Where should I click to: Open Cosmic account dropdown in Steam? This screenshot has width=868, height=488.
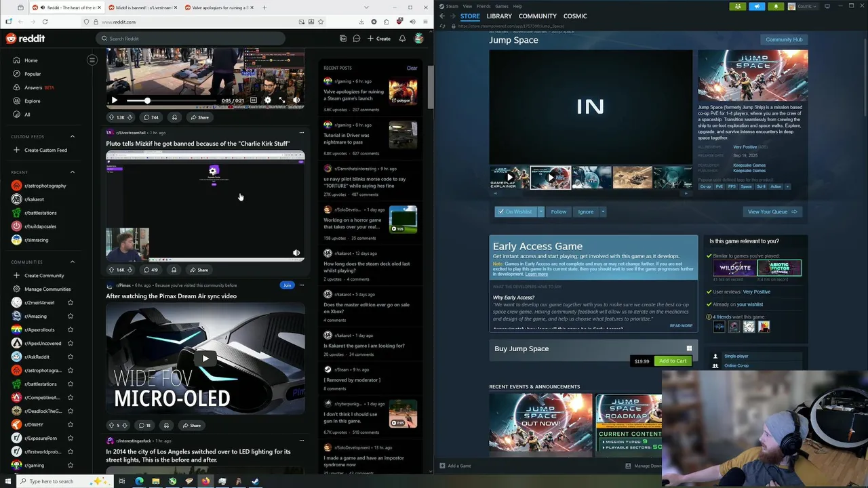pos(804,6)
